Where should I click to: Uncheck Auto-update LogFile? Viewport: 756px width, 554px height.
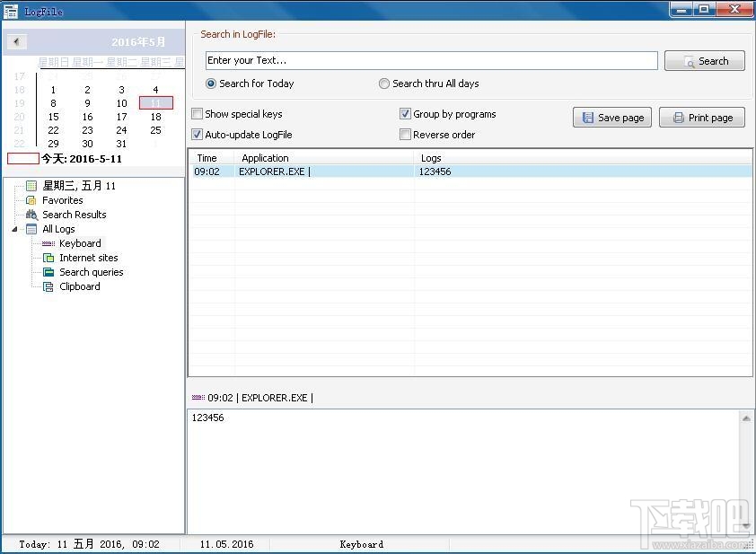(x=198, y=135)
